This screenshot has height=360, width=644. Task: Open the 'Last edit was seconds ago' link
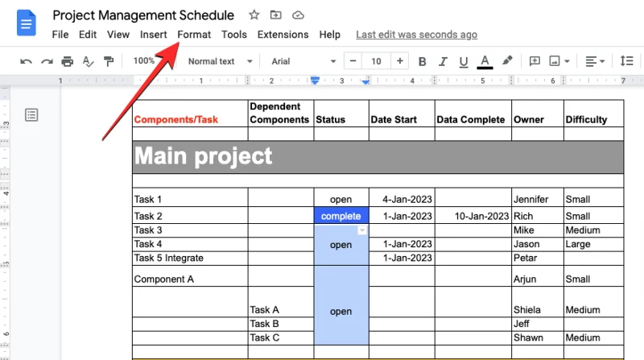[x=416, y=35]
